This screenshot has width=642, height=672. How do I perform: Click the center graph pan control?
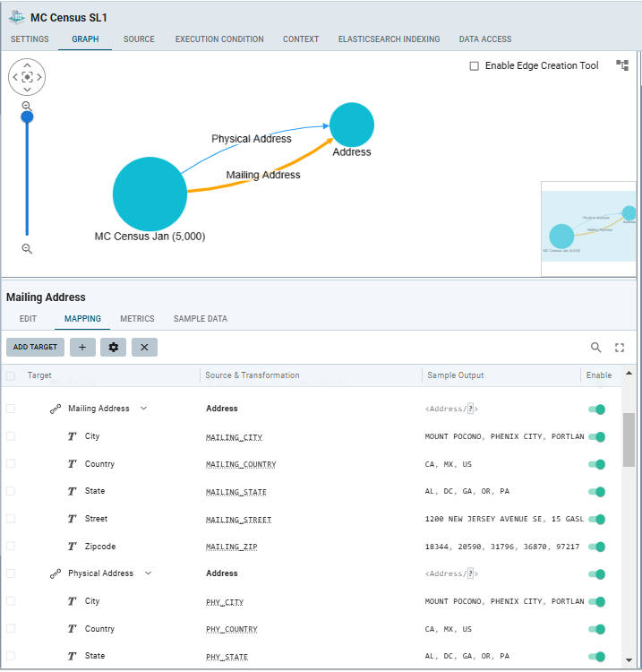tap(27, 77)
